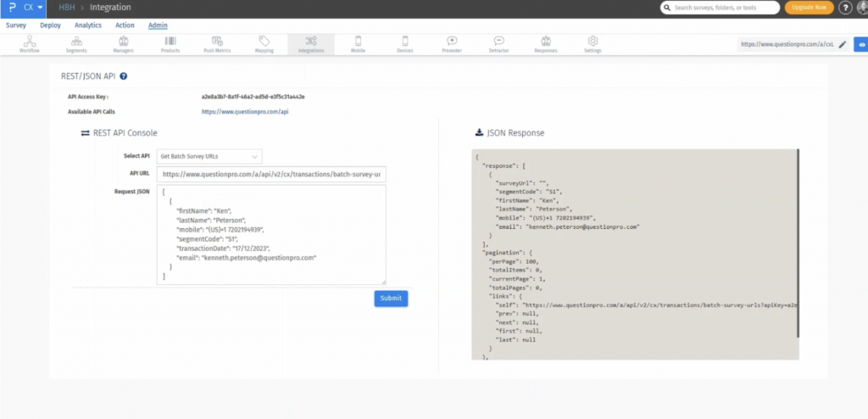Click the QuestionPro logo icon

(x=12, y=8)
